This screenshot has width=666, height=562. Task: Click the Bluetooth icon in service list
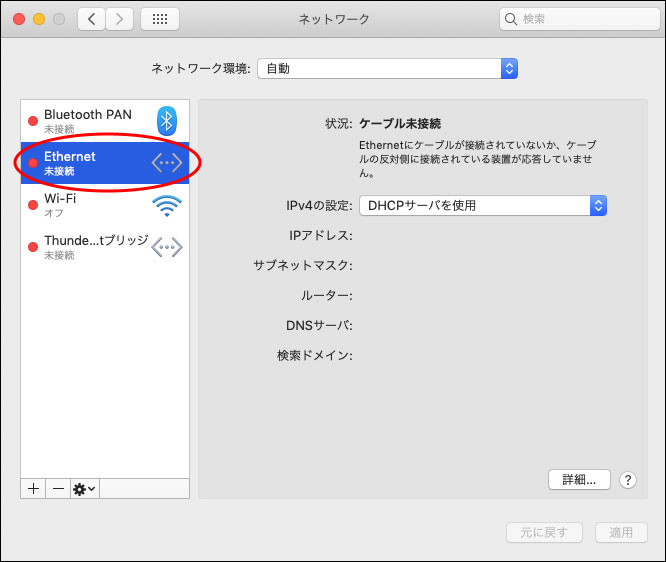(166, 121)
